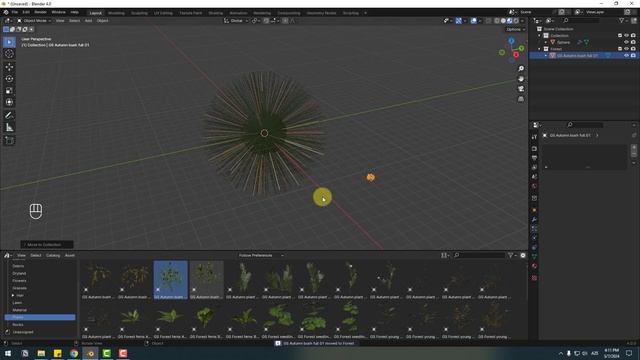Image resolution: width=640 pixels, height=360 pixels.
Task: Switch to the UV Editing workspace tab
Action: [163, 13]
